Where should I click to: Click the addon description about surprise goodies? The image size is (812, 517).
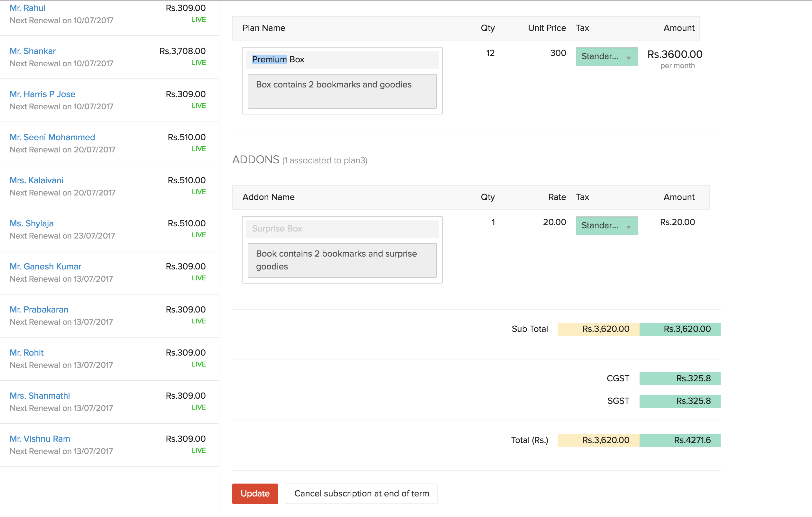click(342, 260)
